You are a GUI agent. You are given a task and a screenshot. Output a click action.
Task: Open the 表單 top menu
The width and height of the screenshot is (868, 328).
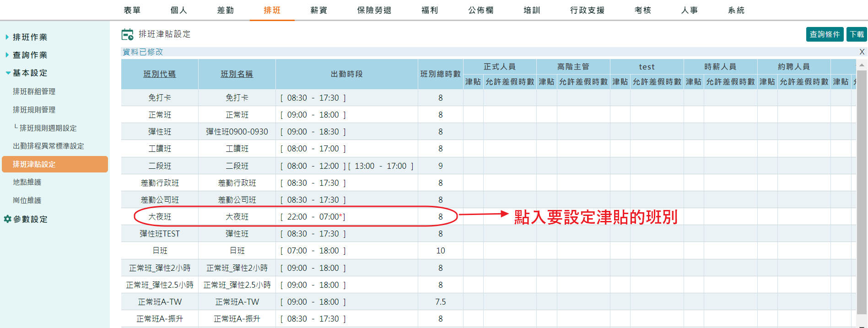132,10
